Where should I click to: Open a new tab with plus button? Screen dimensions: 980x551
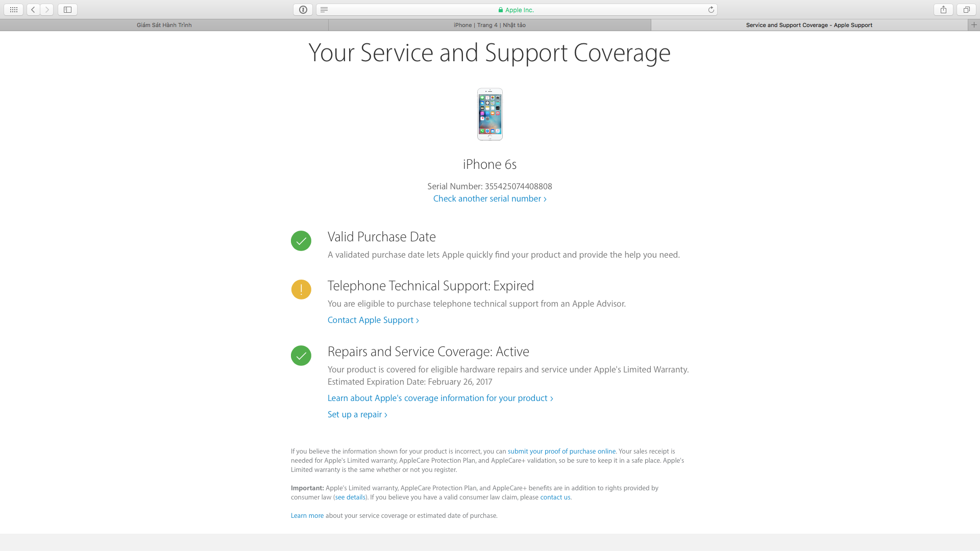tap(974, 25)
